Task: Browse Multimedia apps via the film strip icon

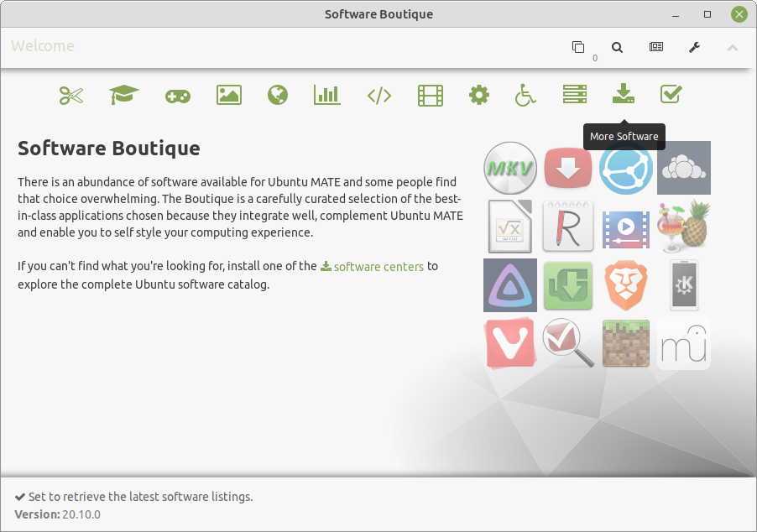Action: pos(430,95)
